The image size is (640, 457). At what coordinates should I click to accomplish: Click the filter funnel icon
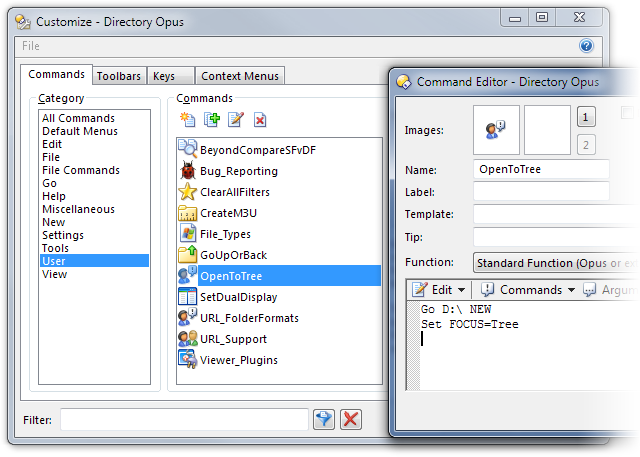pos(323,419)
